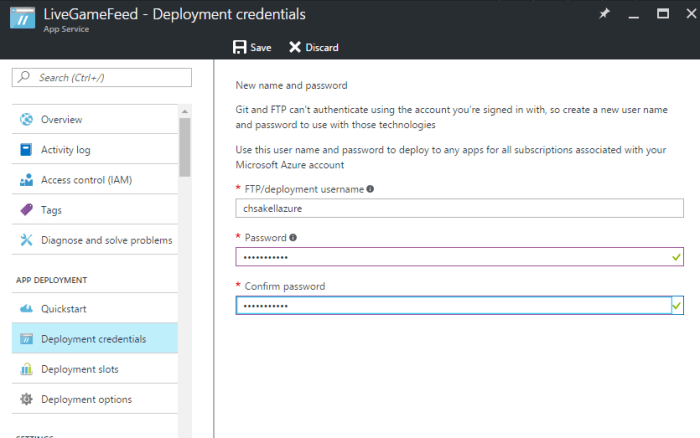Click the Discard X icon

point(295,47)
